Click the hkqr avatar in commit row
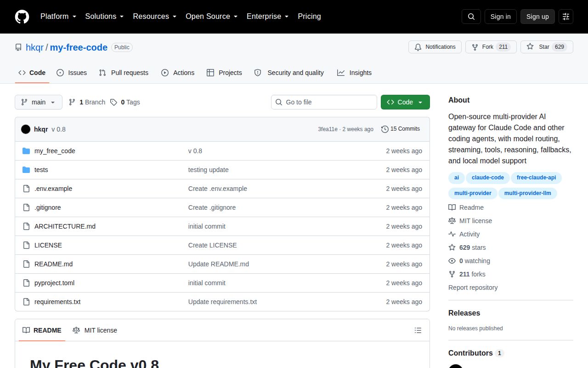Image resolution: width=588 pixels, height=368 pixels. (26, 129)
